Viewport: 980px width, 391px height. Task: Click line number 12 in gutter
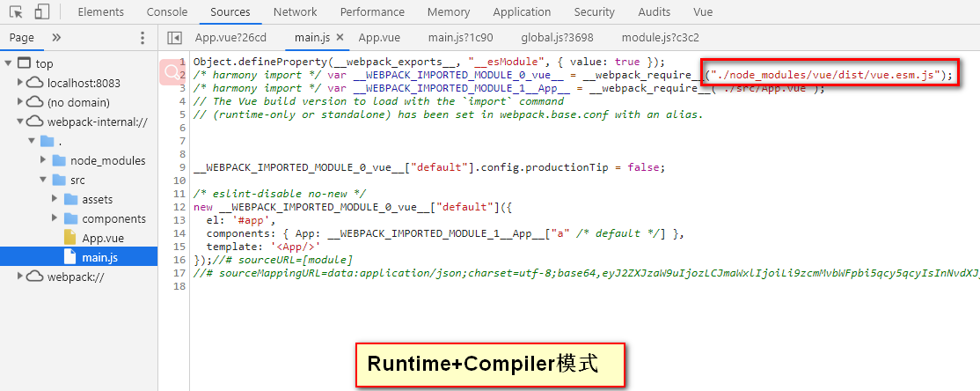(179, 207)
